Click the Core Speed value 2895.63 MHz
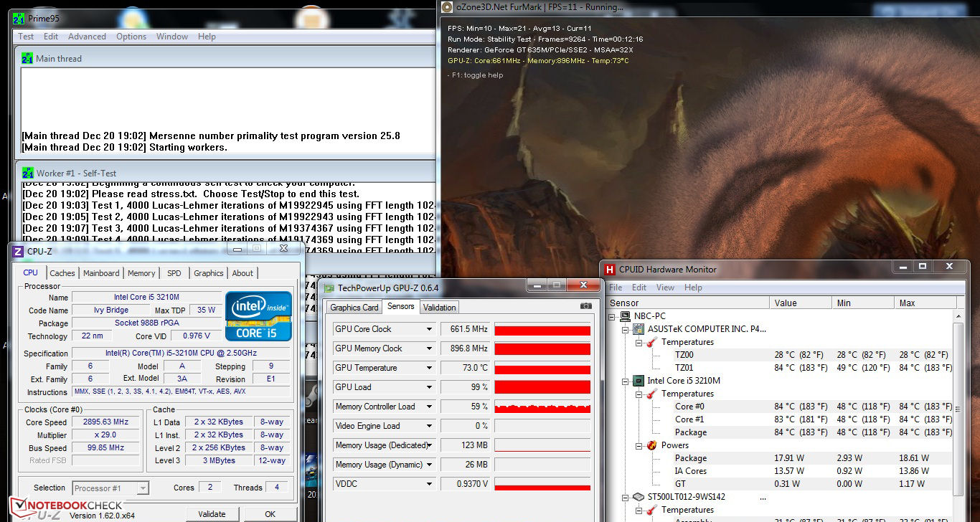The height and width of the screenshot is (522, 980). [105, 422]
